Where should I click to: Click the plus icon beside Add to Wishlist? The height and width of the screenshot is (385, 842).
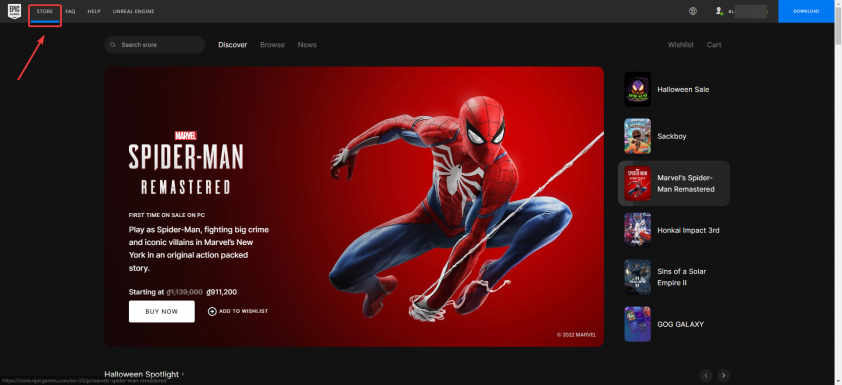pyautogui.click(x=212, y=311)
